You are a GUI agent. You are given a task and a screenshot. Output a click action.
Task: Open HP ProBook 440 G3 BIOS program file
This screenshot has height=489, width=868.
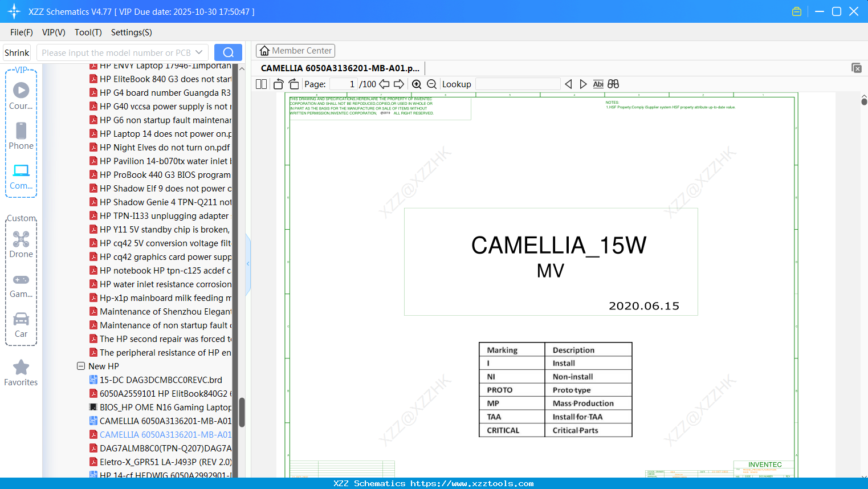click(161, 175)
